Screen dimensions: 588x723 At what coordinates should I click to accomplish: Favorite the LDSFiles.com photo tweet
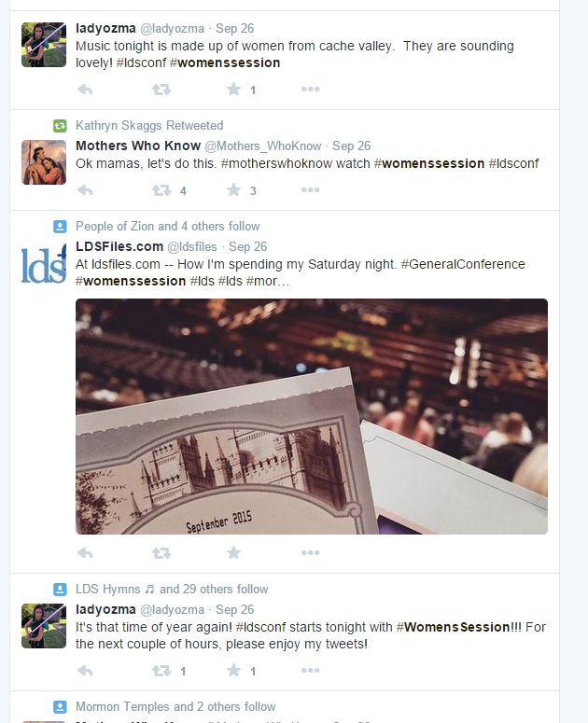point(234,552)
